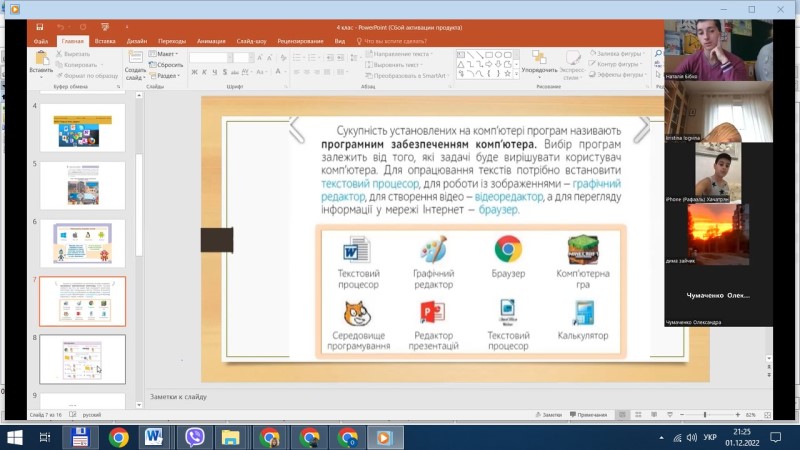
Task: Open Направление текста dropdown
Action: (399, 54)
